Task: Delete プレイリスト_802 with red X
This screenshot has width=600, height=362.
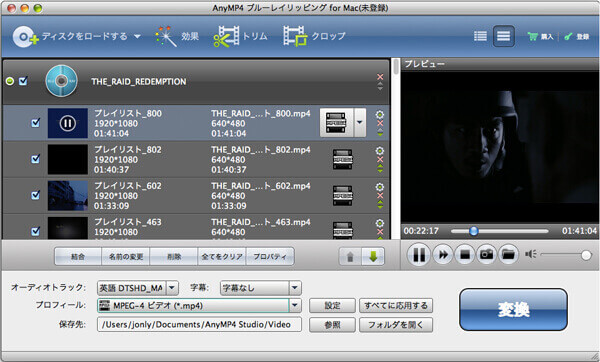Action: click(380, 160)
